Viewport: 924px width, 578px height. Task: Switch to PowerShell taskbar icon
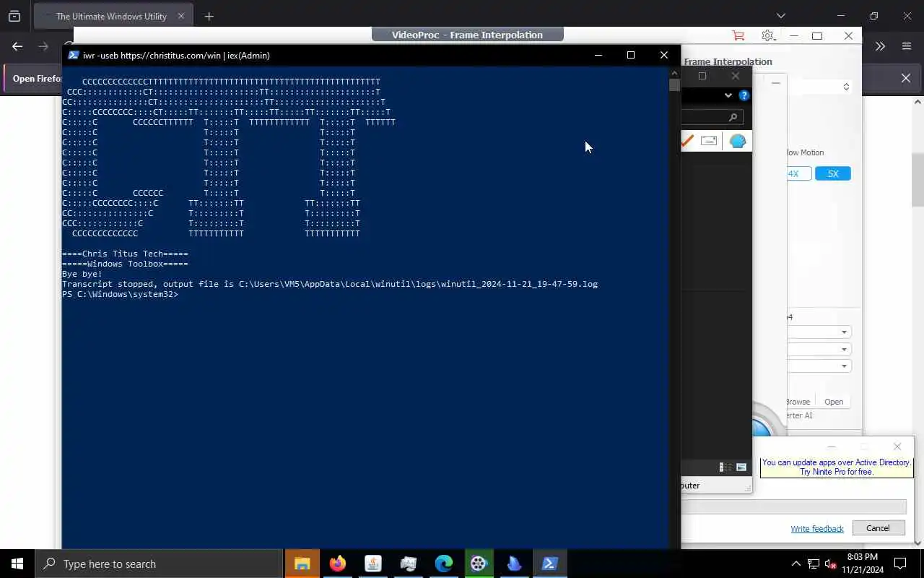pyautogui.click(x=550, y=564)
